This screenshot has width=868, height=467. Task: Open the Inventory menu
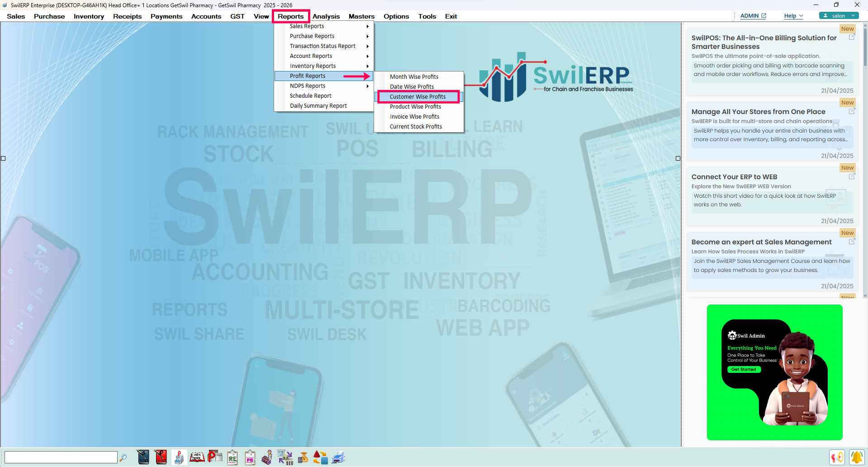89,16
